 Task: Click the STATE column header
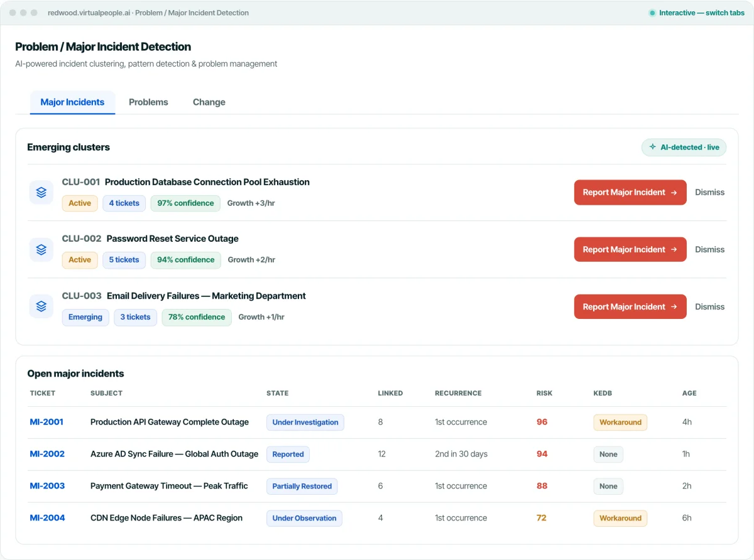(278, 393)
